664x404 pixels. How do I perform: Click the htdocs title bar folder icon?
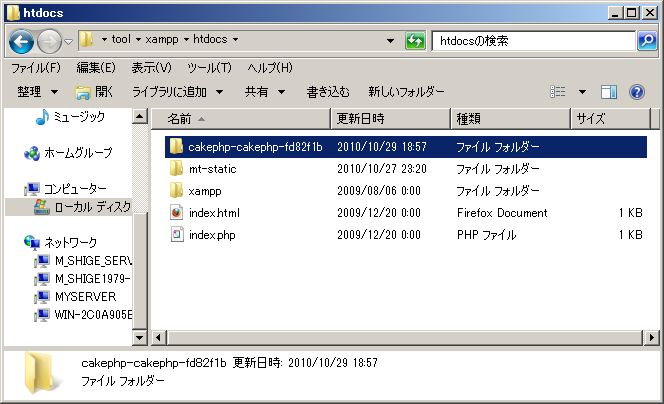[x=13, y=13]
